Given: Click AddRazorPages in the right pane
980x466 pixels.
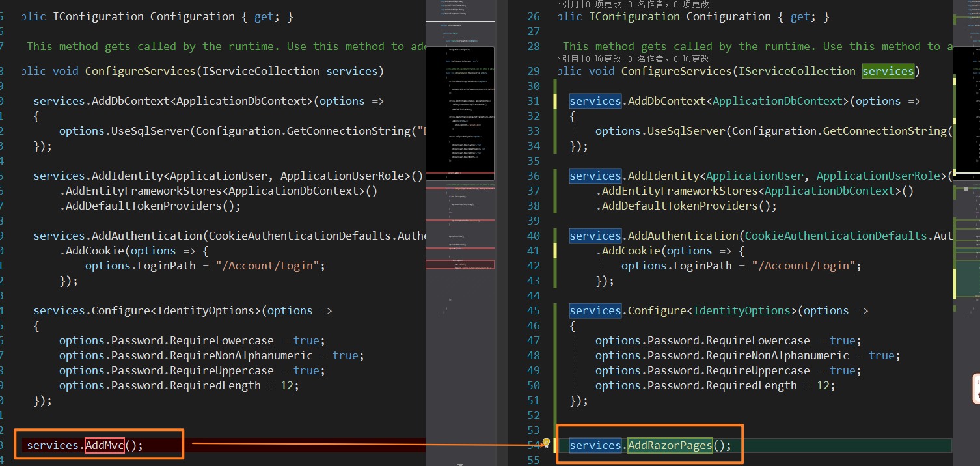Looking at the screenshot, I should click(670, 445).
